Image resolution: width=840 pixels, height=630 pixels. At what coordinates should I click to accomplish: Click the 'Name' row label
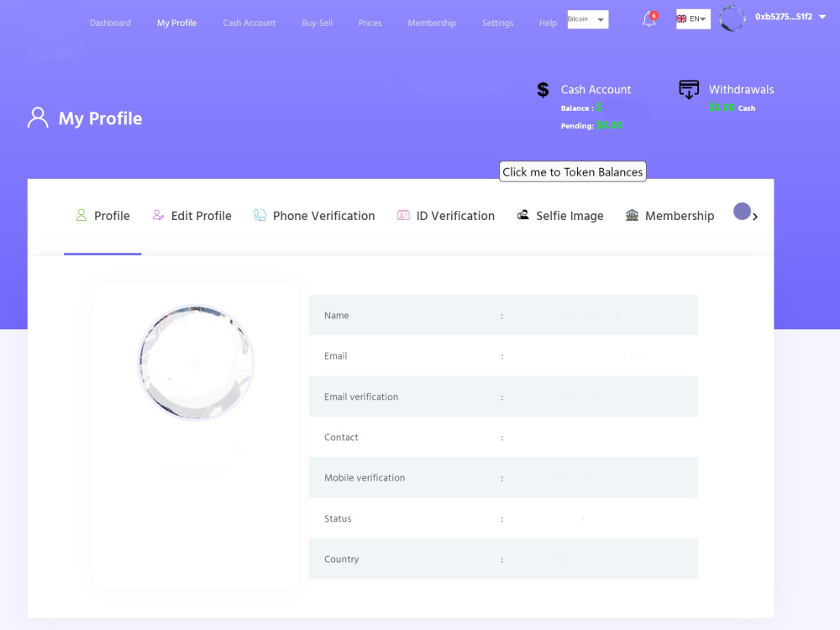point(337,316)
